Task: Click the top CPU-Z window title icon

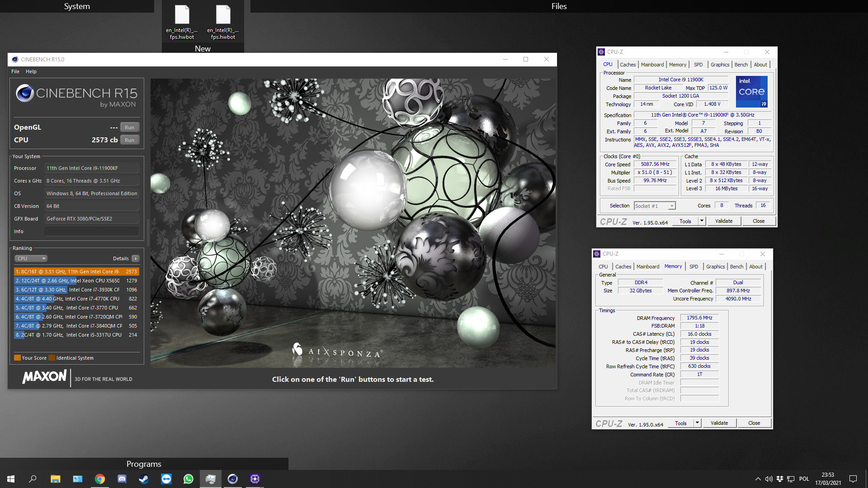Action: tap(601, 52)
